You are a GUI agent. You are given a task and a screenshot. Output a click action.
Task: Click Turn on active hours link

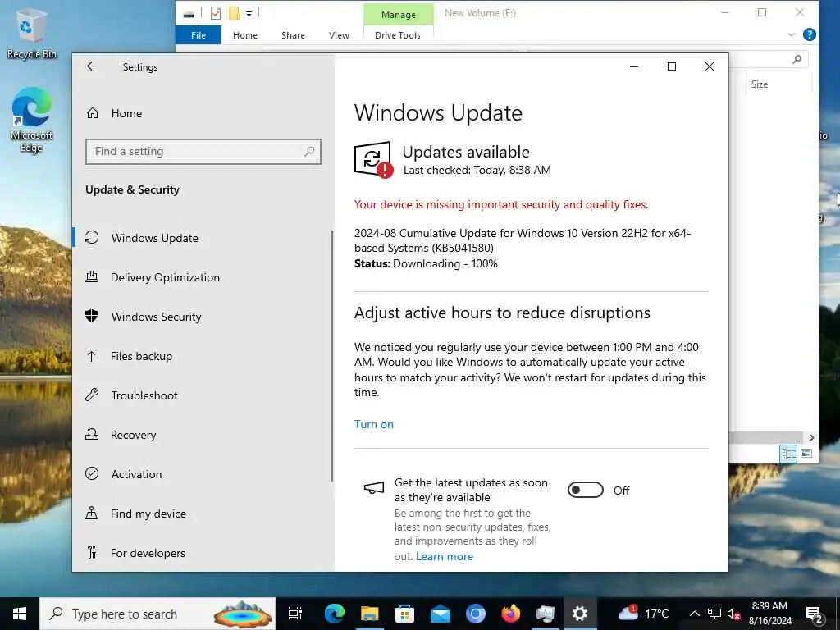click(x=374, y=424)
